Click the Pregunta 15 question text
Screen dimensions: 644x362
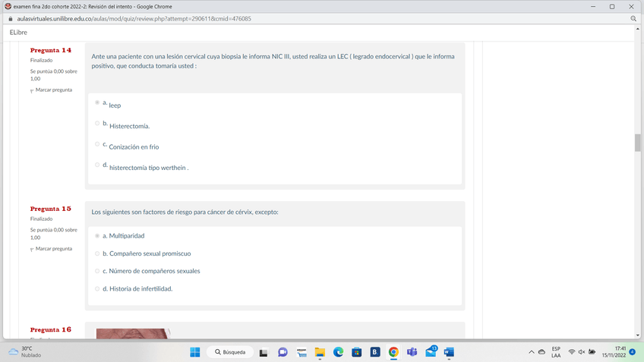185,212
